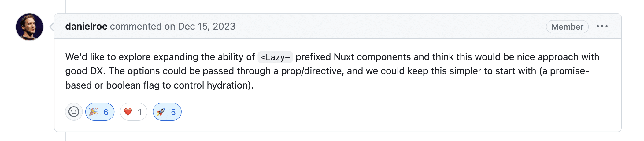Click the danielroe username link
644x141 pixels.
point(86,27)
